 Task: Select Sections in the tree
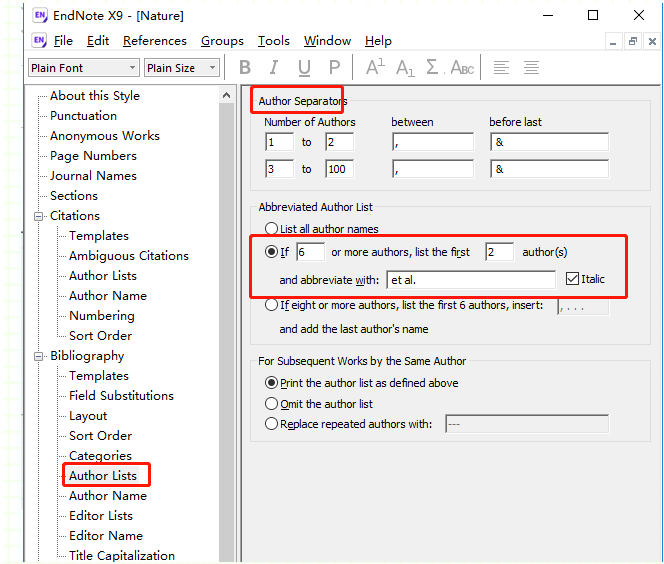tap(74, 195)
